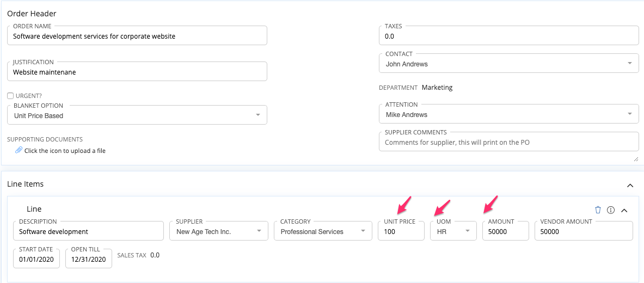The width and height of the screenshot is (644, 283).
Task: Click the 'Click the icon to upload a file' text
Action: 65,151
